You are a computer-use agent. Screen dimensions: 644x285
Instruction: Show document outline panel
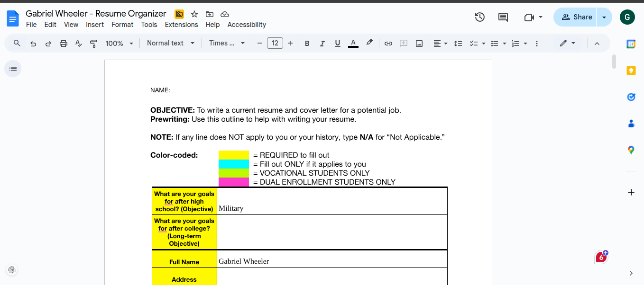point(13,69)
